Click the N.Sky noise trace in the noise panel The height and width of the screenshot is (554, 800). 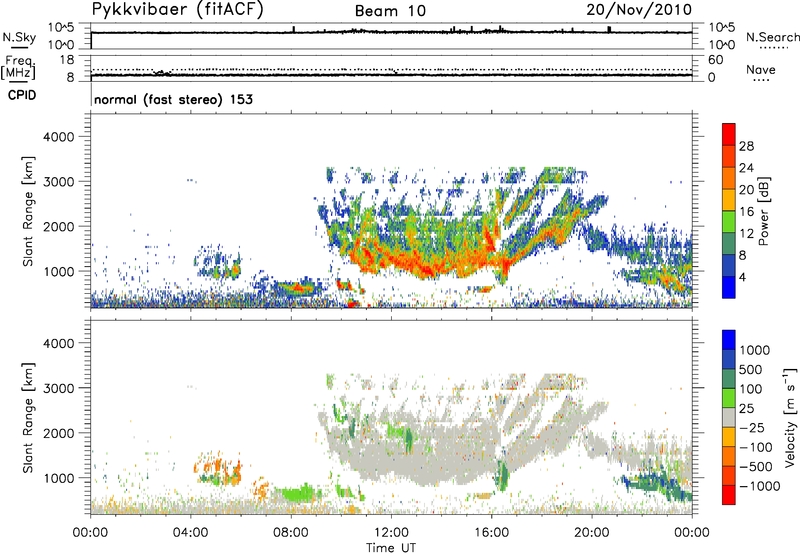(x=391, y=33)
